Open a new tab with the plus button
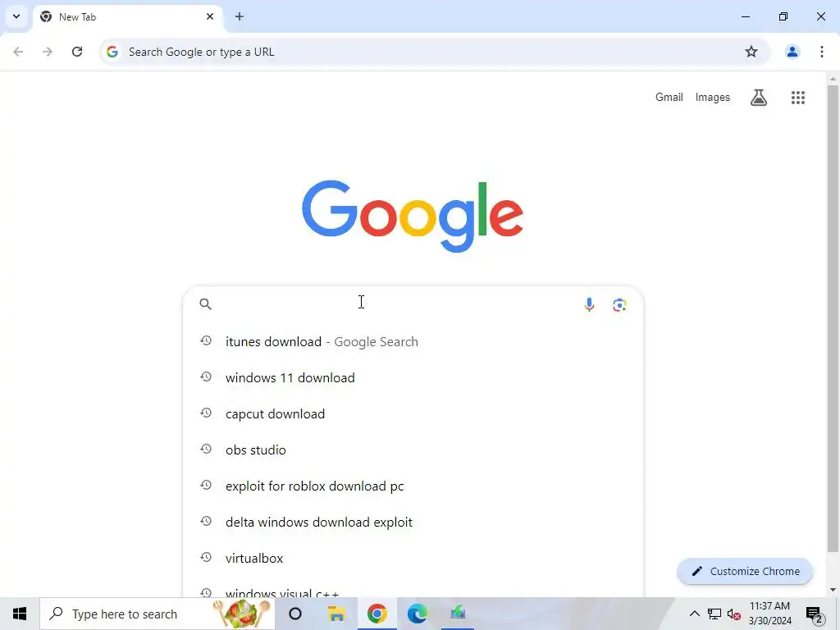This screenshot has height=630, width=840. (x=240, y=16)
